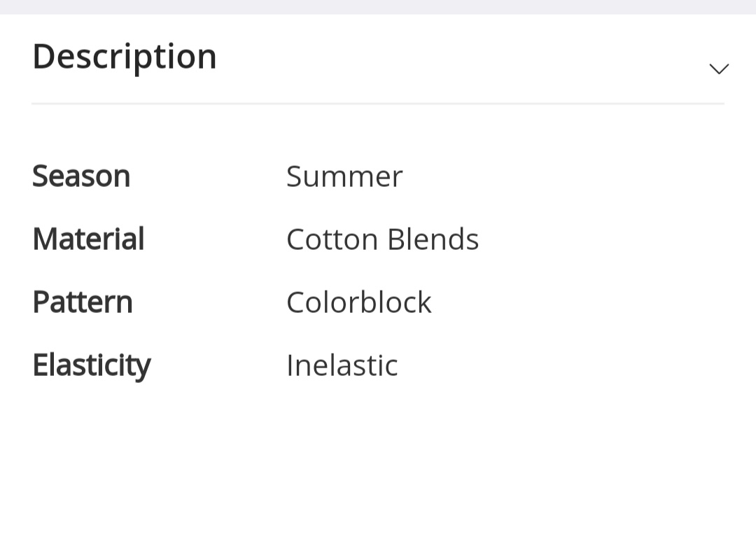756x553 pixels.
Task: Click the Cotton Blends material value
Action: pos(382,239)
